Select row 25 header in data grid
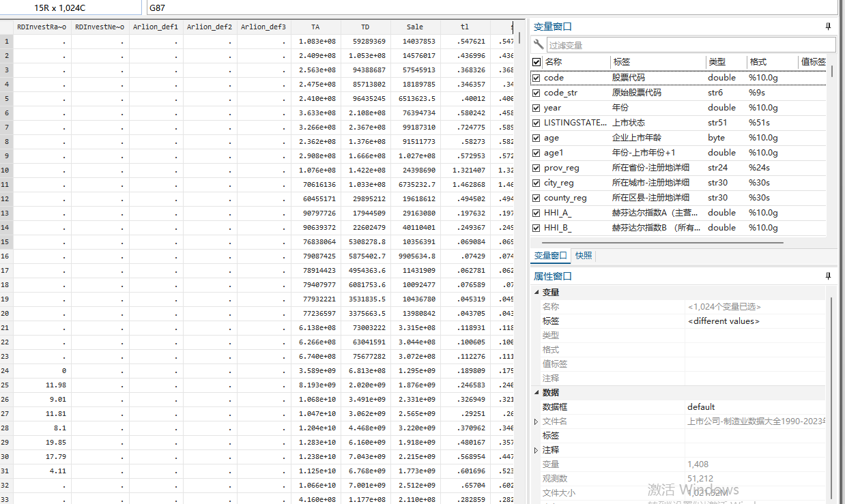Image resolution: width=845 pixels, height=504 pixels. [x=6, y=385]
